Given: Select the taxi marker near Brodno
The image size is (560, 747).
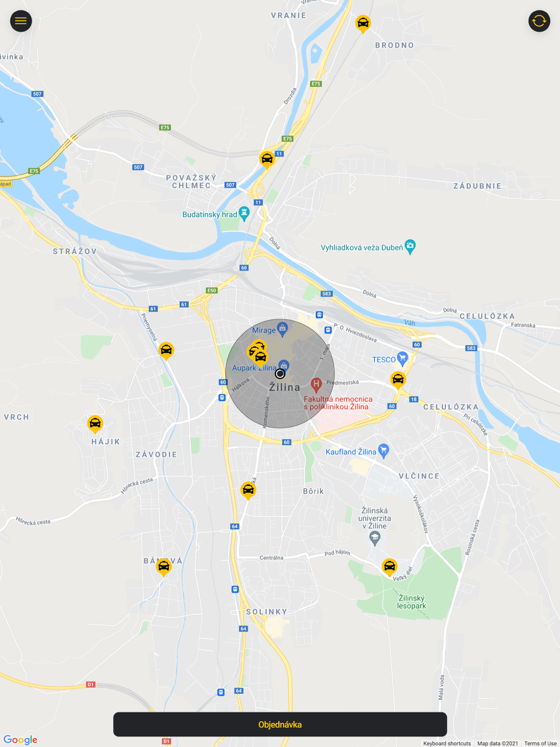Looking at the screenshot, I should tap(363, 24).
